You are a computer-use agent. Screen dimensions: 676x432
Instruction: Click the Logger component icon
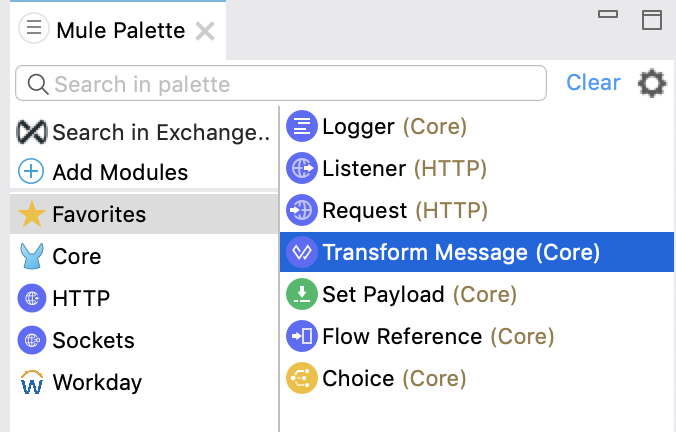pyautogui.click(x=301, y=126)
